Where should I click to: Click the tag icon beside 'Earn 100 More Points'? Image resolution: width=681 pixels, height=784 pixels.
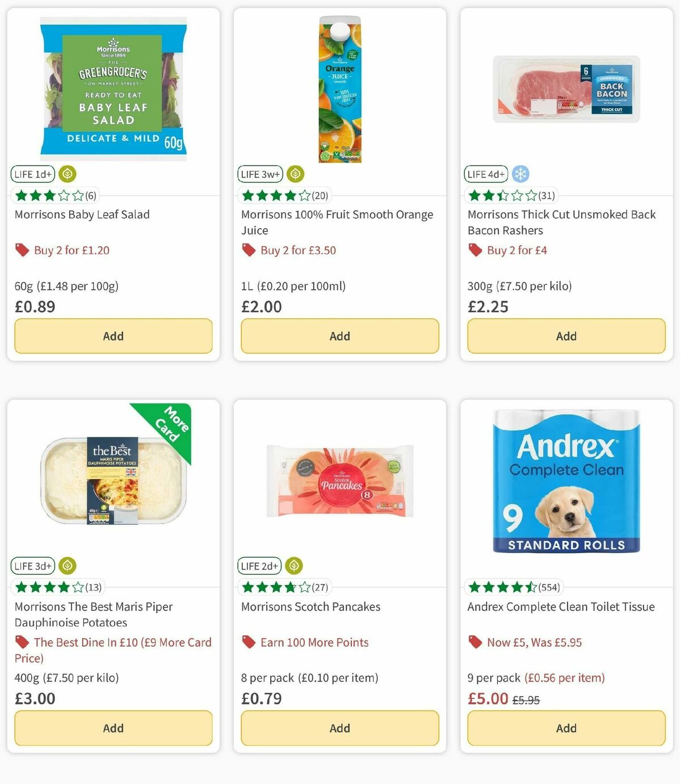point(248,642)
